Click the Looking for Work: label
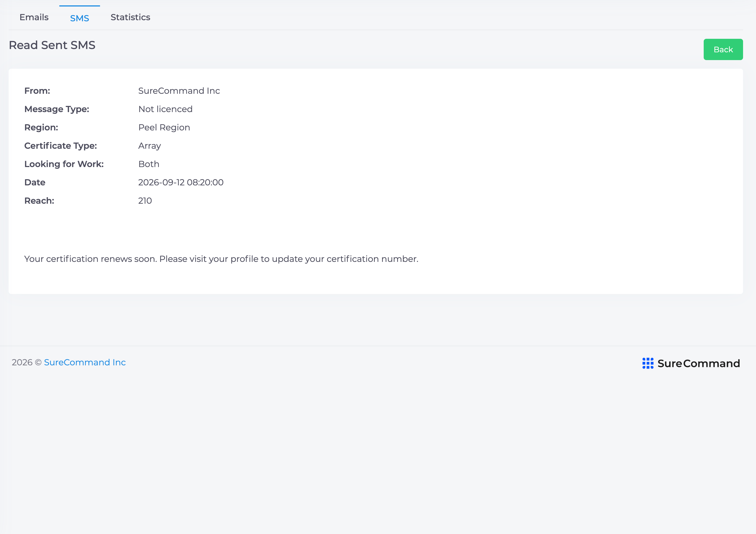This screenshot has height=534, width=756. (x=64, y=164)
